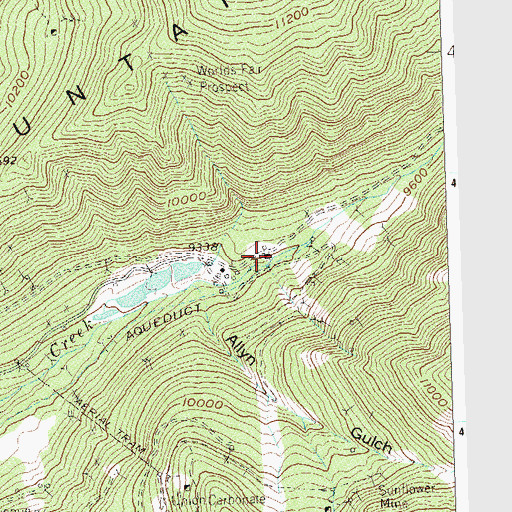
Task: Click the 'Worlds Fair' map label
Action: (229, 70)
